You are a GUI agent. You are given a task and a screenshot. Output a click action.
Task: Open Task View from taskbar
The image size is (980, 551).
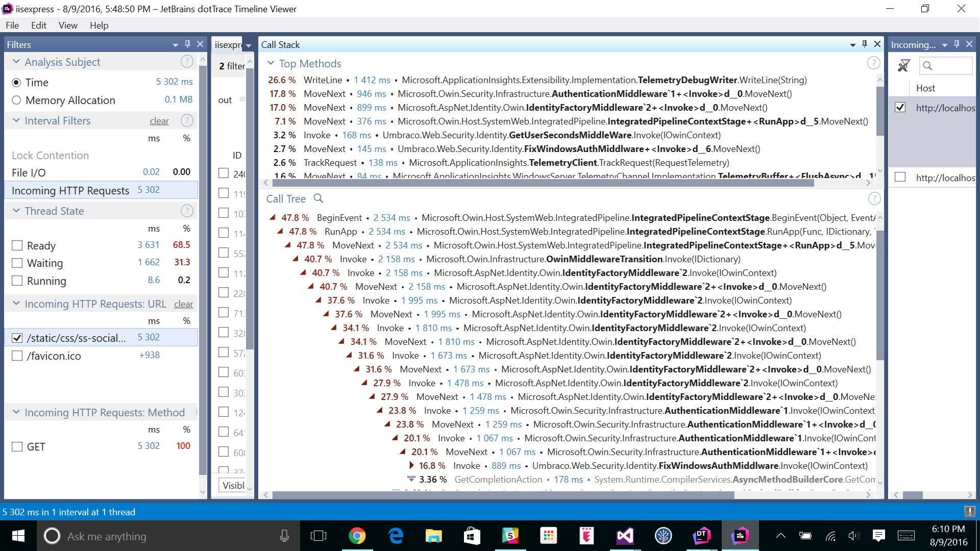tap(318, 536)
